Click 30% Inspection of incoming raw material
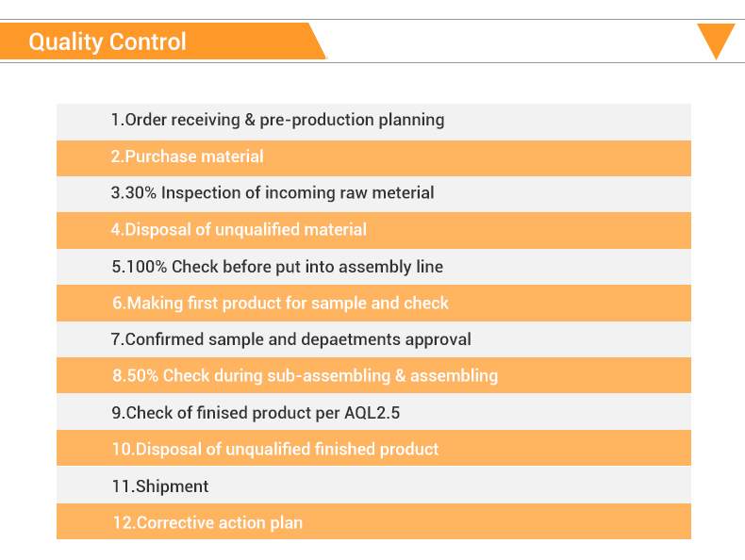This screenshot has width=745, height=560. 373,194
